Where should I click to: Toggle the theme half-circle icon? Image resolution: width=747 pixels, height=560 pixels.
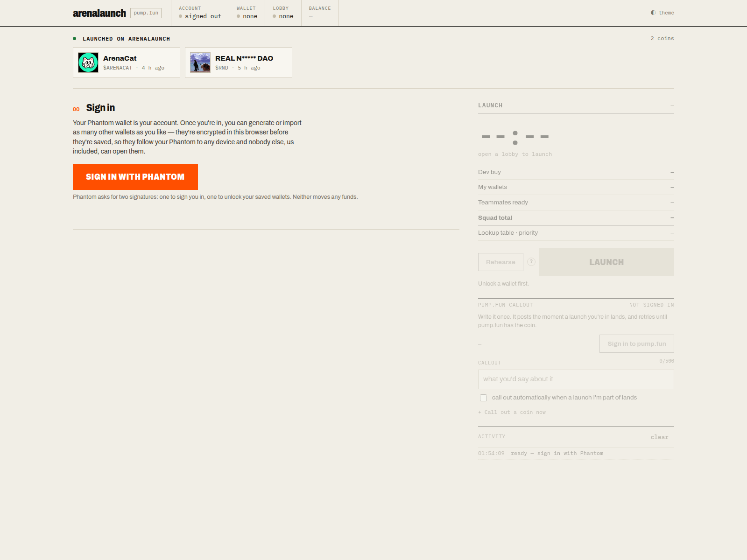point(653,13)
